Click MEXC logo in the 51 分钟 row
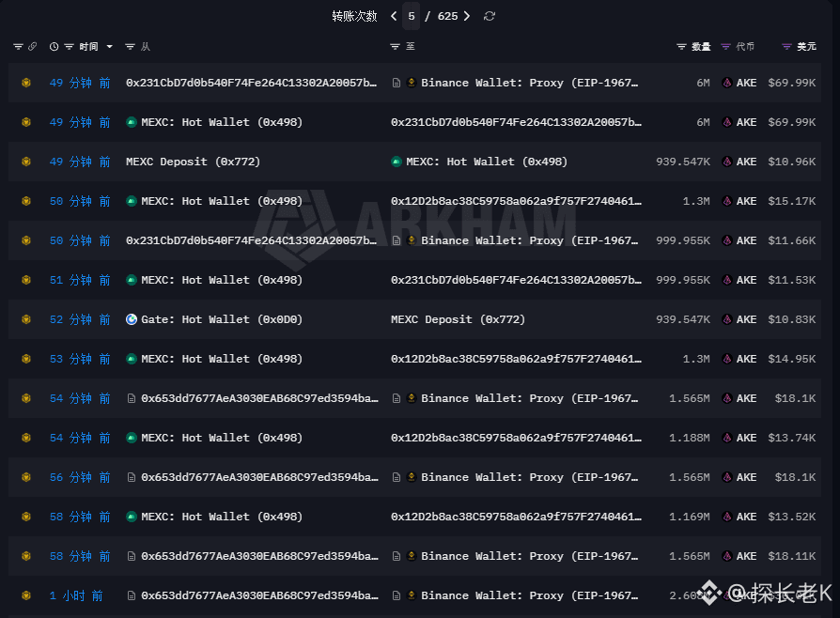 click(x=132, y=280)
